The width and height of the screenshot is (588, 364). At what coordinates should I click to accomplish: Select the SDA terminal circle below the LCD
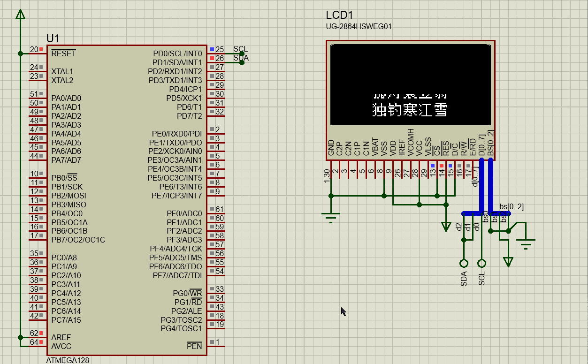464,264
